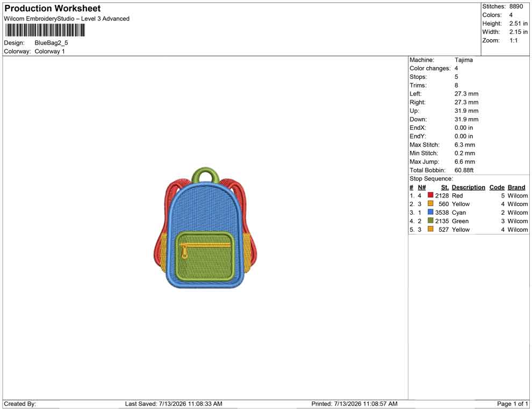The width and height of the screenshot is (532, 409).
Task: Click the Up value '31.9 mm'
Action: coord(466,111)
